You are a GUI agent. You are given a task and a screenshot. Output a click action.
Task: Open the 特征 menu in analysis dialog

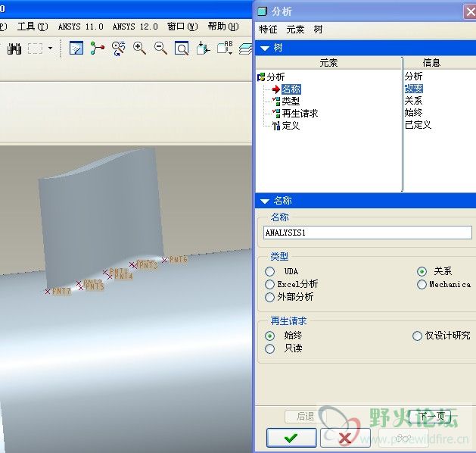tap(268, 30)
